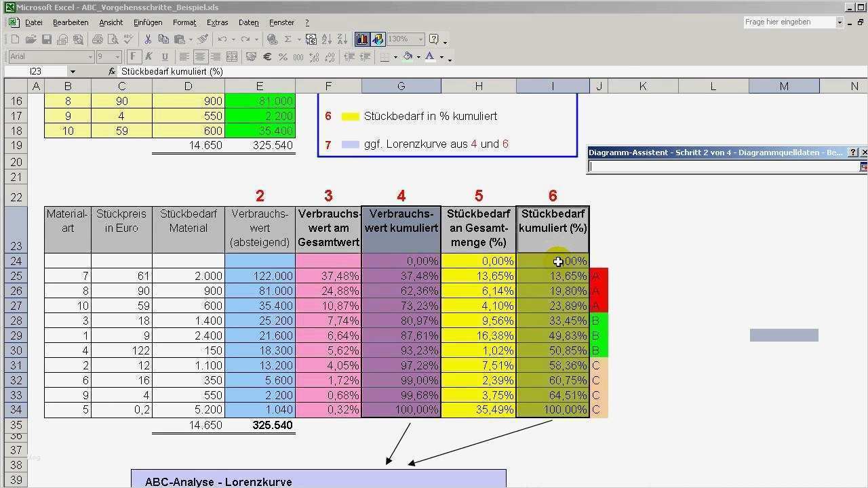This screenshot has width=868, height=488.
Task: Click the fill color paint bucket swatch
Action: point(408,57)
